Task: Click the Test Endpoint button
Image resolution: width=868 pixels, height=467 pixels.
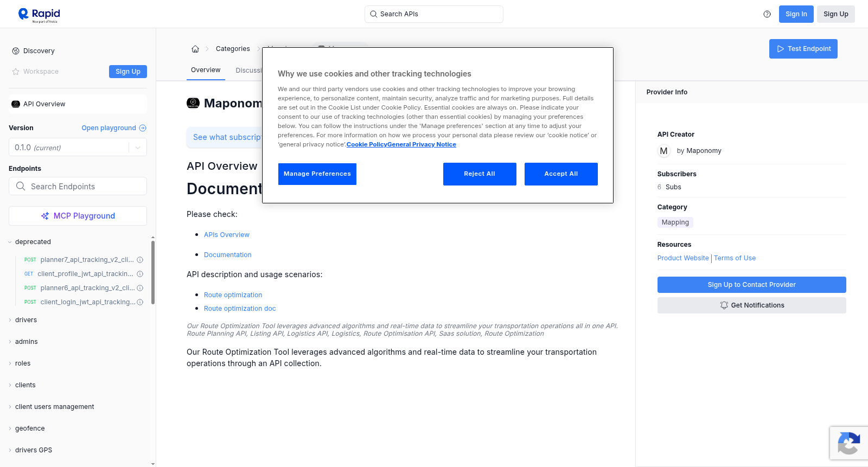Action: [803, 49]
